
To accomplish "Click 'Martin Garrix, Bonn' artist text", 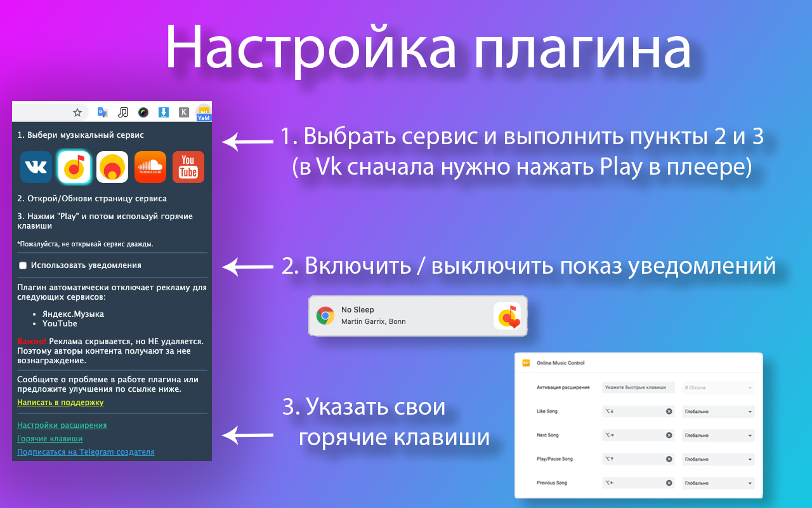I will coord(374,321).
